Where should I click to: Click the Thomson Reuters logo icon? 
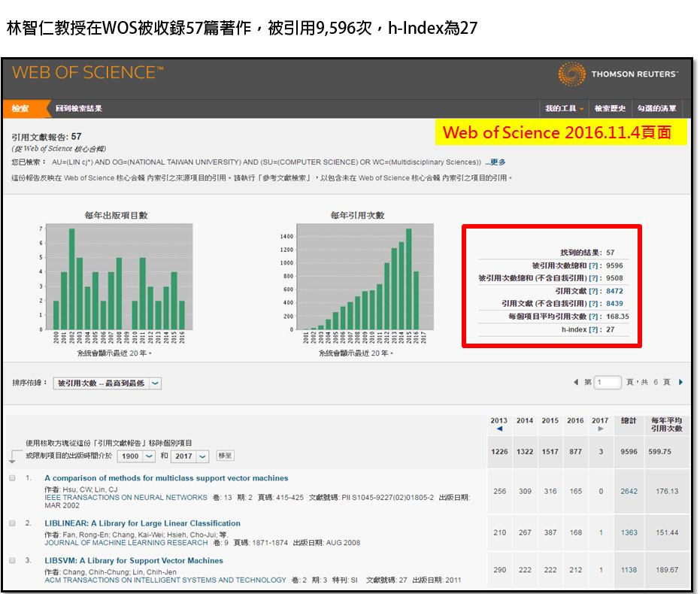[x=571, y=74]
